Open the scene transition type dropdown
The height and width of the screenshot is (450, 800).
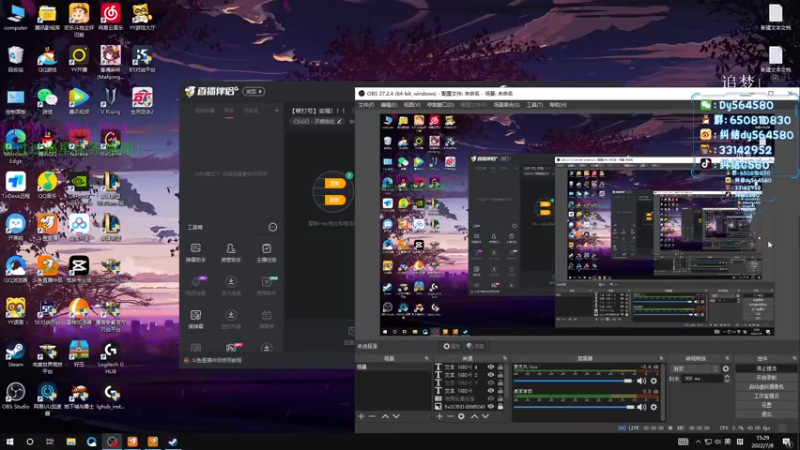coord(695,368)
